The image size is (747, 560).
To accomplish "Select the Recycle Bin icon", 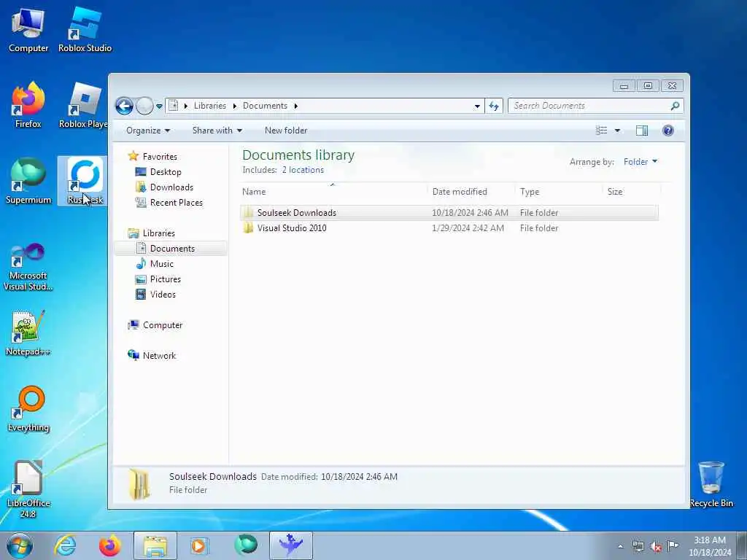I will 711,484.
